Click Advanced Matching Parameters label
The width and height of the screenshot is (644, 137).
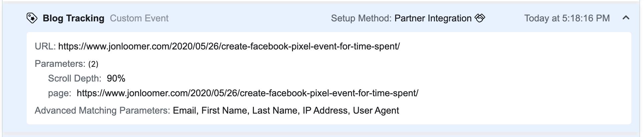tap(102, 110)
